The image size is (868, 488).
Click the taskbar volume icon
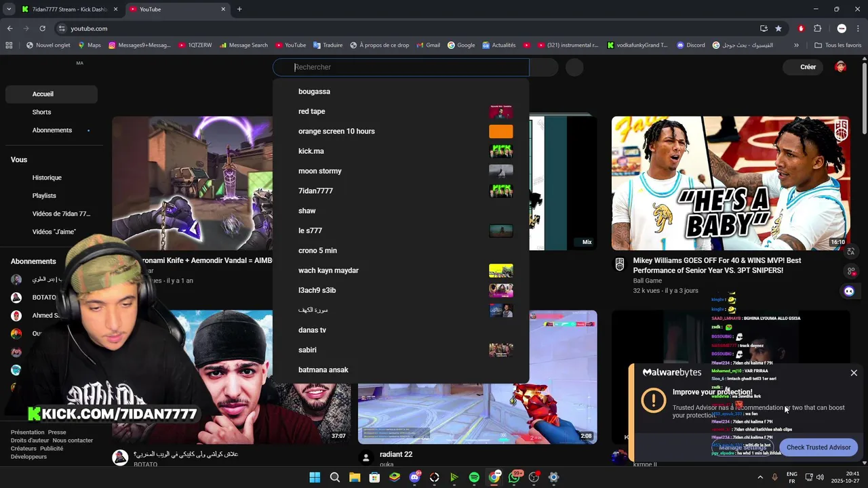(x=820, y=477)
